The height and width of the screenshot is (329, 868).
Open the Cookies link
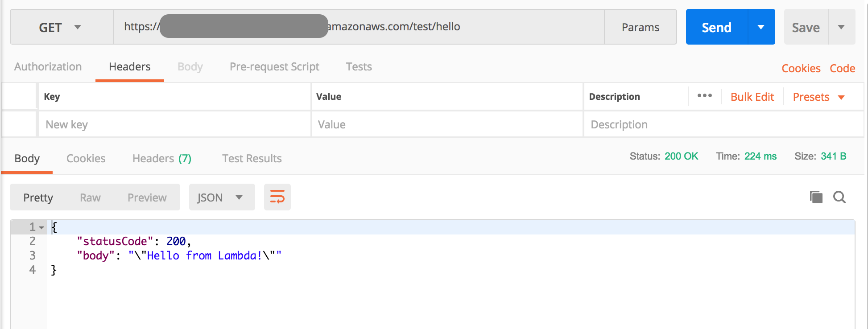[801, 68]
